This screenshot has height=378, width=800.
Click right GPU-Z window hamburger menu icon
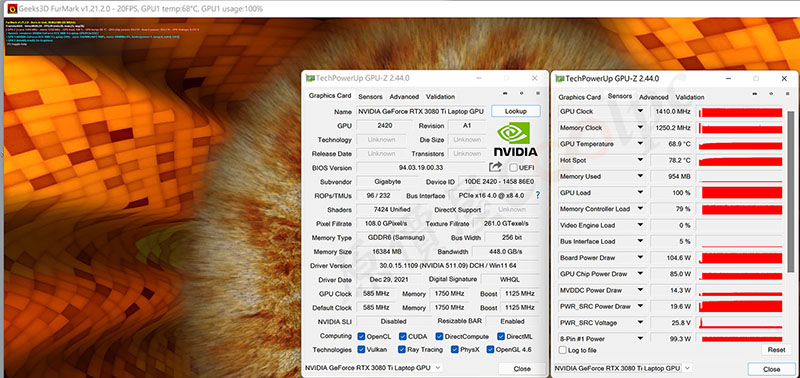787,93
